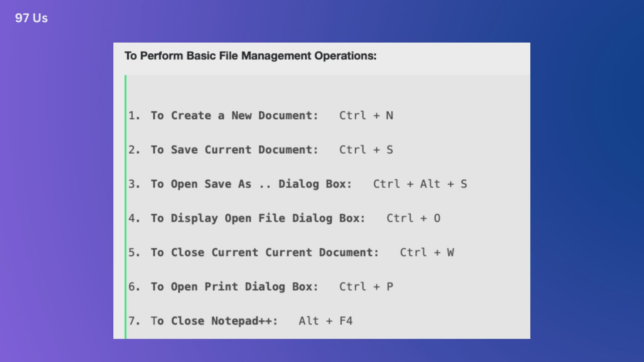Click the 'Ctrl + O' shortcut text

tap(414, 218)
